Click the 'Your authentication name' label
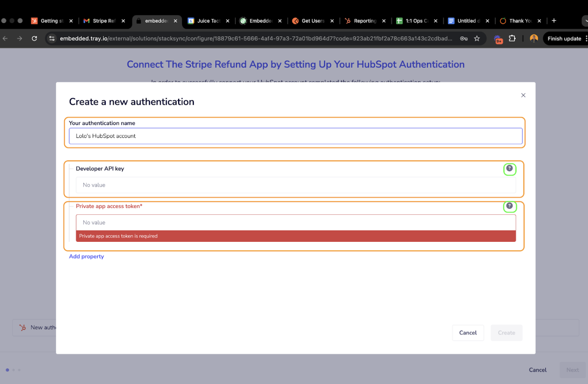This screenshot has height=384, width=588. pyautogui.click(x=102, y=123)
